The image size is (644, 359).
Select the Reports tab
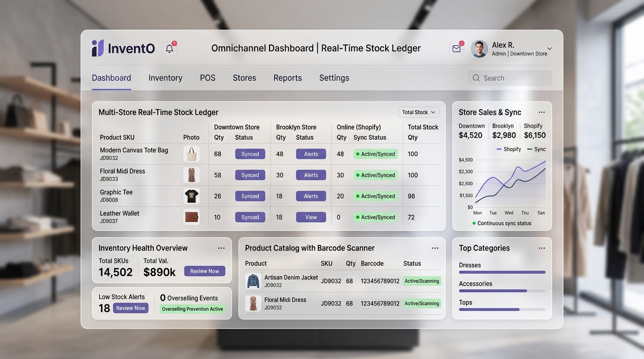coord(287,78)
